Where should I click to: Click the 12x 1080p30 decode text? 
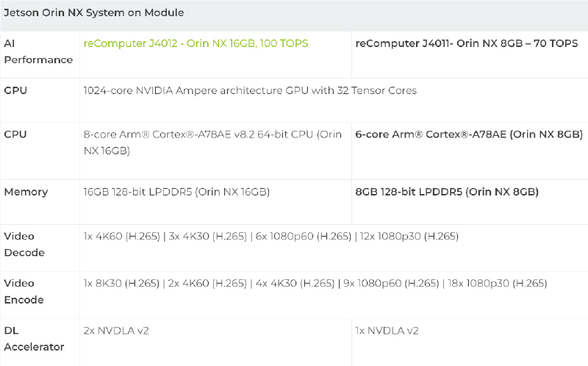coord(409,236)
